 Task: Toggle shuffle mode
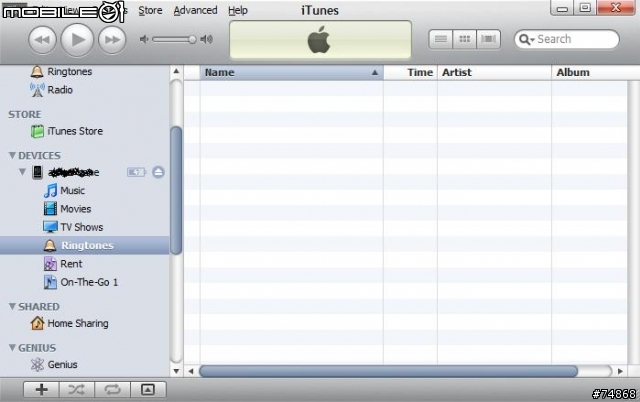tap(77, 390)
